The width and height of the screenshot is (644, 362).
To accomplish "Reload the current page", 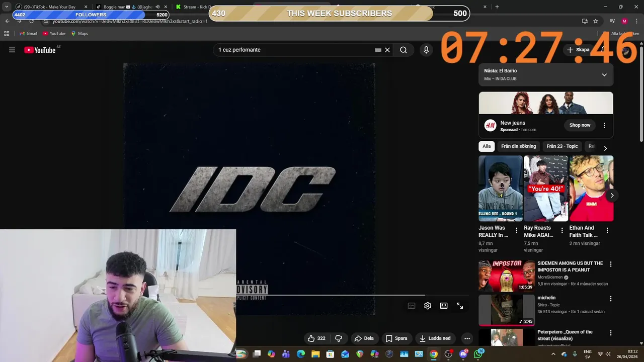I will (31, 21).
